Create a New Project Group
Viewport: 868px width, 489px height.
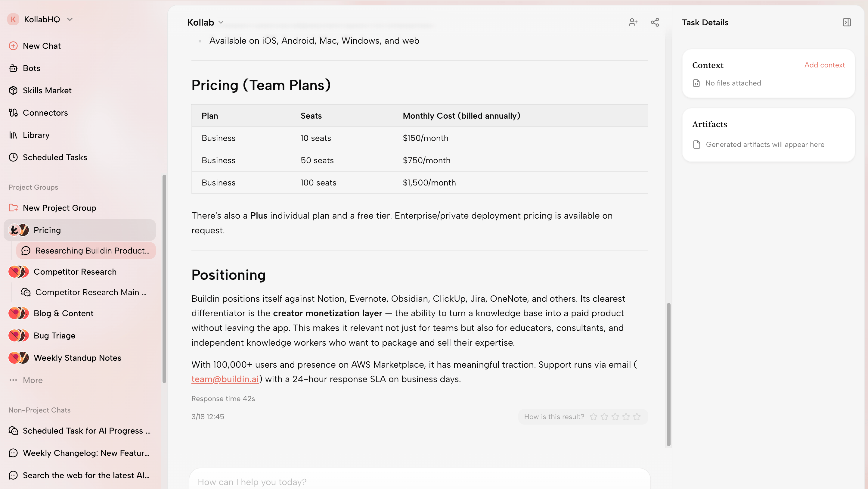point(59,208)
